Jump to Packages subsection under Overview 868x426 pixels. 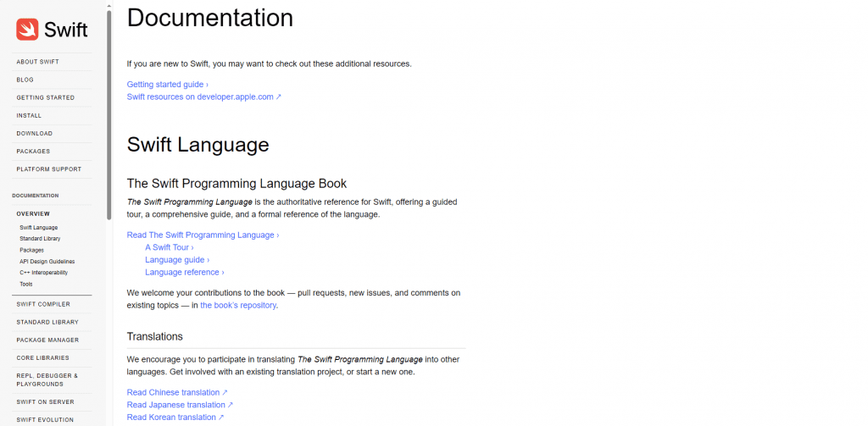pos(31,250)
